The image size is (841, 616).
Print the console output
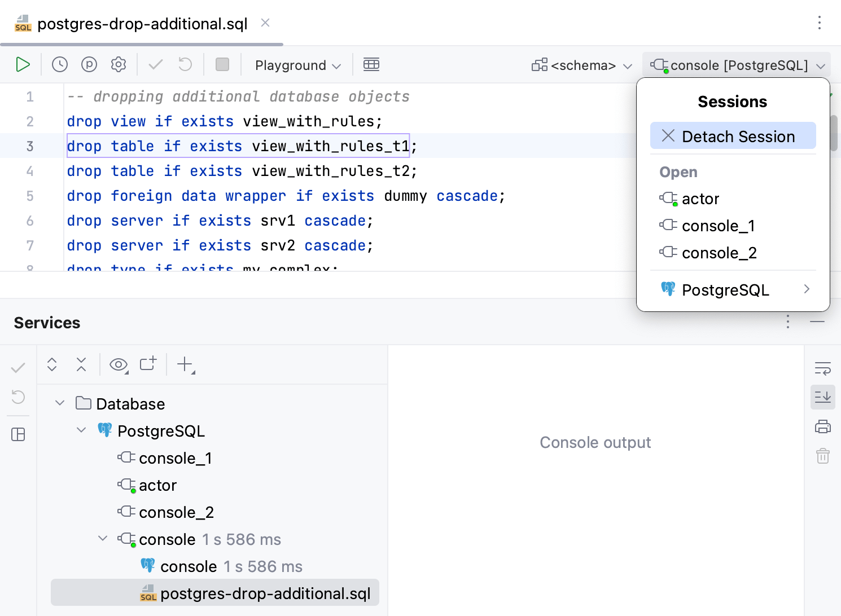(x=823, y=426)
